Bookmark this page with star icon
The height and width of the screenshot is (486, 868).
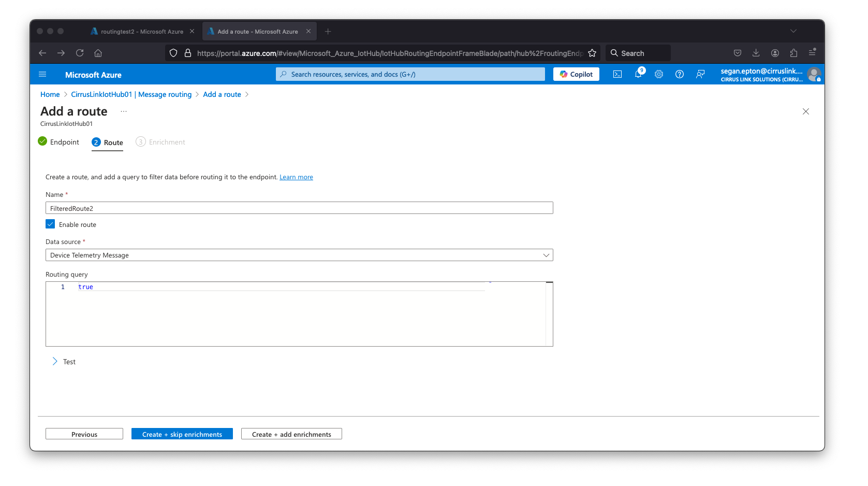592,53
